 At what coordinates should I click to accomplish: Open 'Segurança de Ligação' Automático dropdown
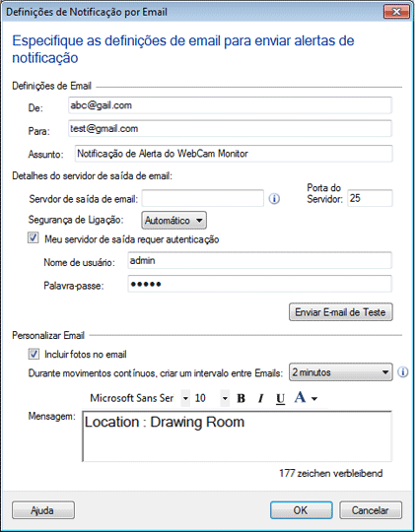click(173, 221)
